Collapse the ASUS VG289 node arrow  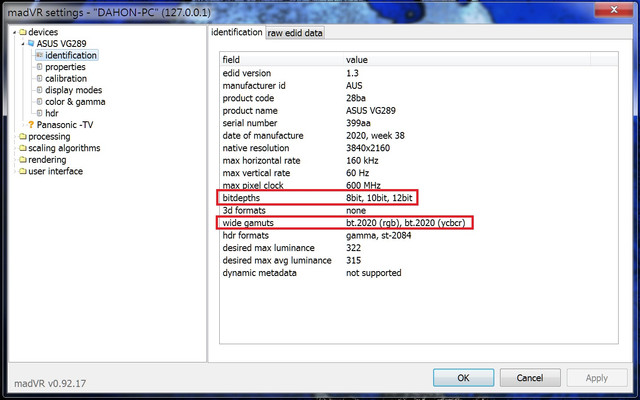pyautogui.click(x=23, y=44)
